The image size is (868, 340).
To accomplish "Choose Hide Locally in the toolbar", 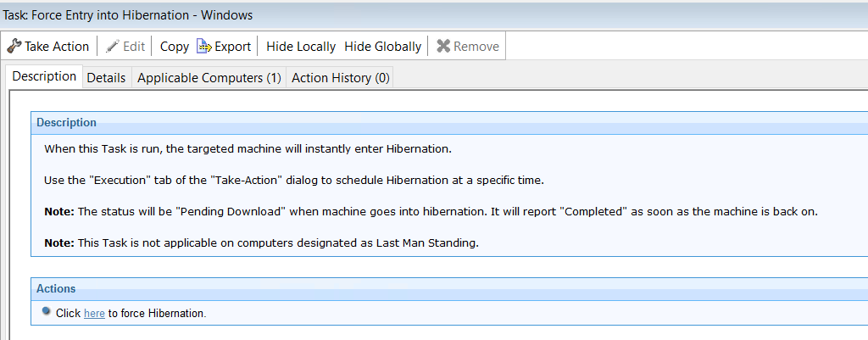I will [x=301, y=47].
